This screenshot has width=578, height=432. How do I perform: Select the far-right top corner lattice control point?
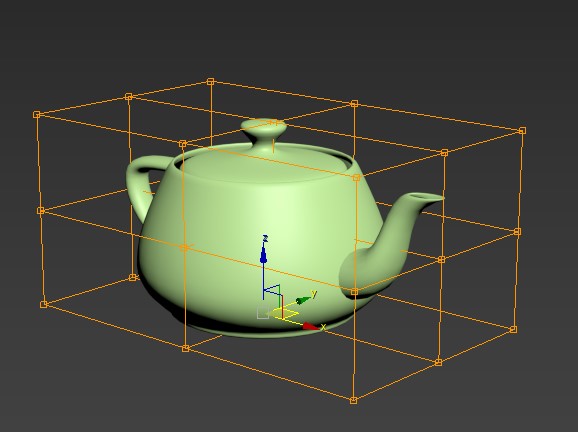point(522,131)
